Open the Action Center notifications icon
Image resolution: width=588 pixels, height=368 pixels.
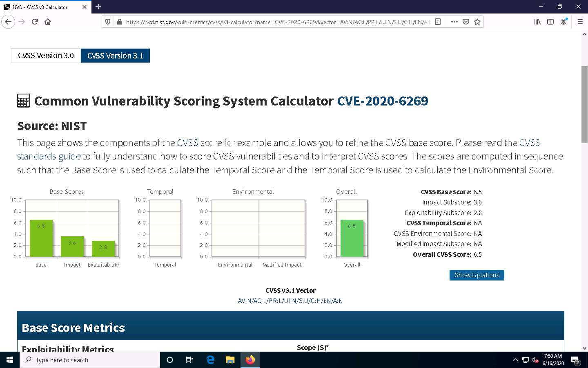[x=575, y=360]
